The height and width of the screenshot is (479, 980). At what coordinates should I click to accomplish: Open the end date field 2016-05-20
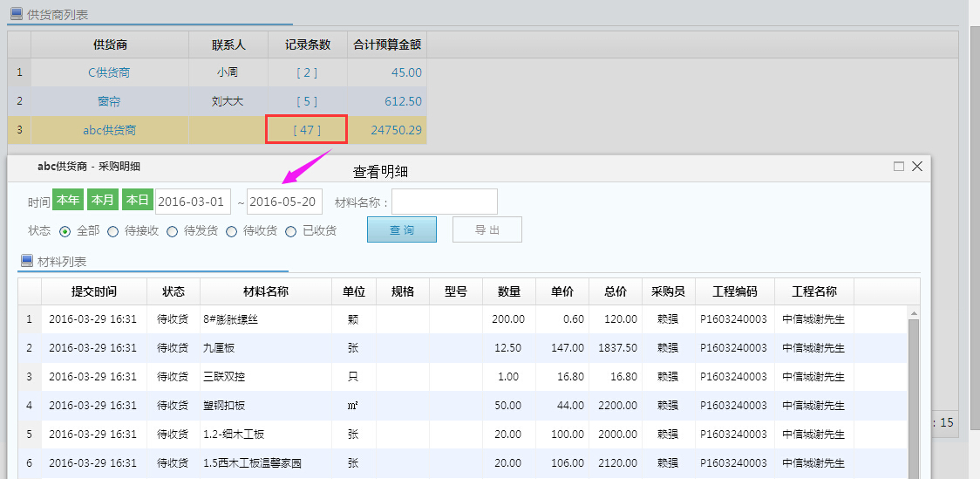(284, 202)
